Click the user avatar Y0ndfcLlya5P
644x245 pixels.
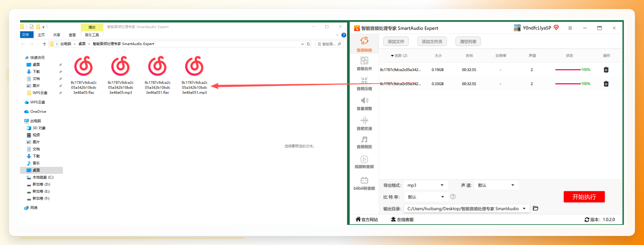click(x=517, y=28)
